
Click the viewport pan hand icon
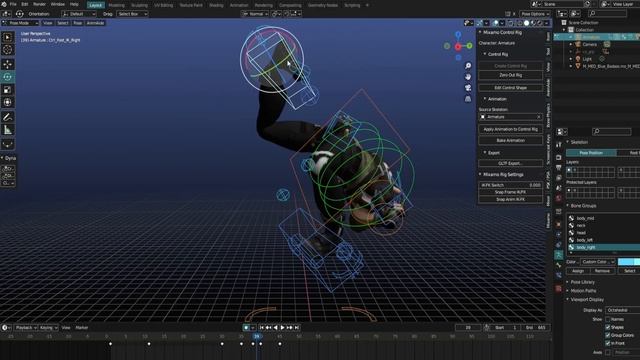(468, 77)
